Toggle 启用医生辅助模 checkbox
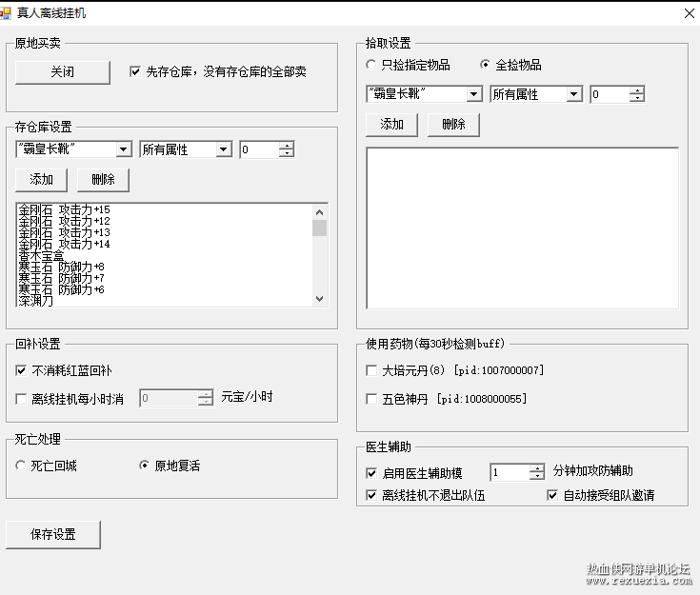The width and height of the screenshot is (700, 595). pos(371,473)
